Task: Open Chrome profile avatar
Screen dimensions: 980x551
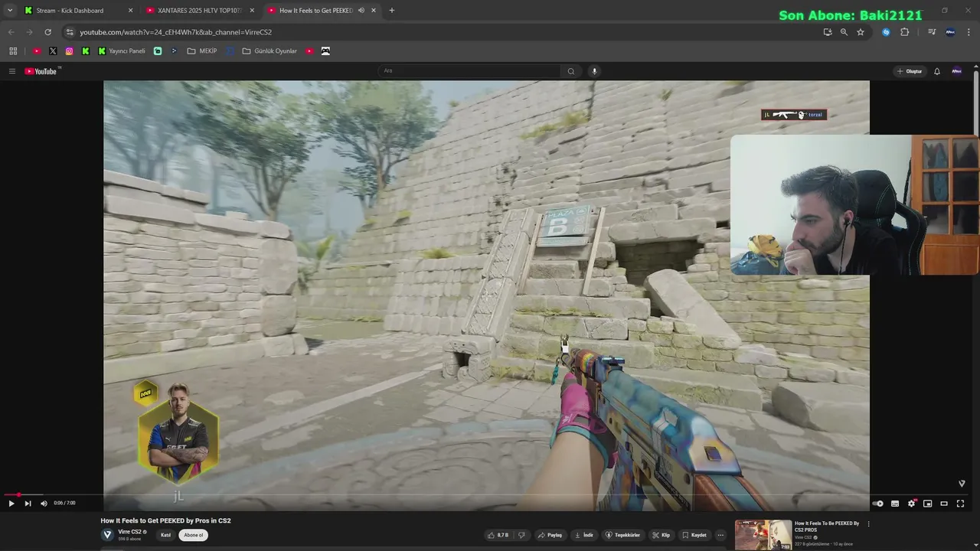Action: [950, 32]
